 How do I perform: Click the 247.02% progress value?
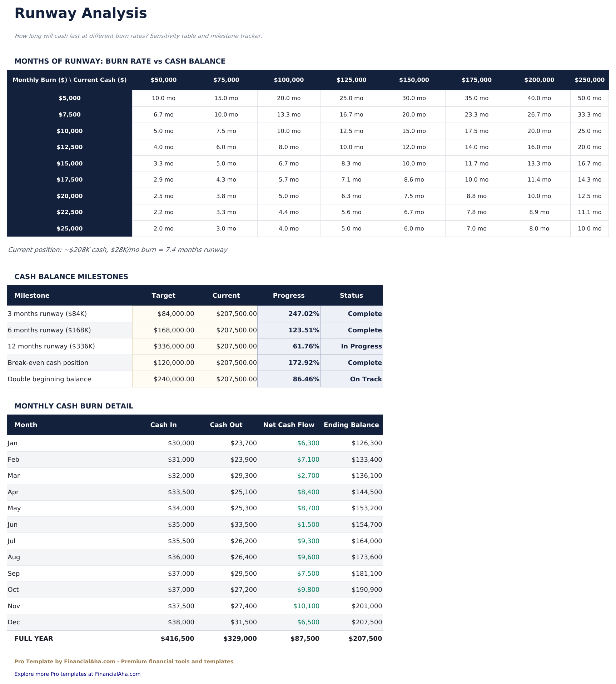click(304, 313)
